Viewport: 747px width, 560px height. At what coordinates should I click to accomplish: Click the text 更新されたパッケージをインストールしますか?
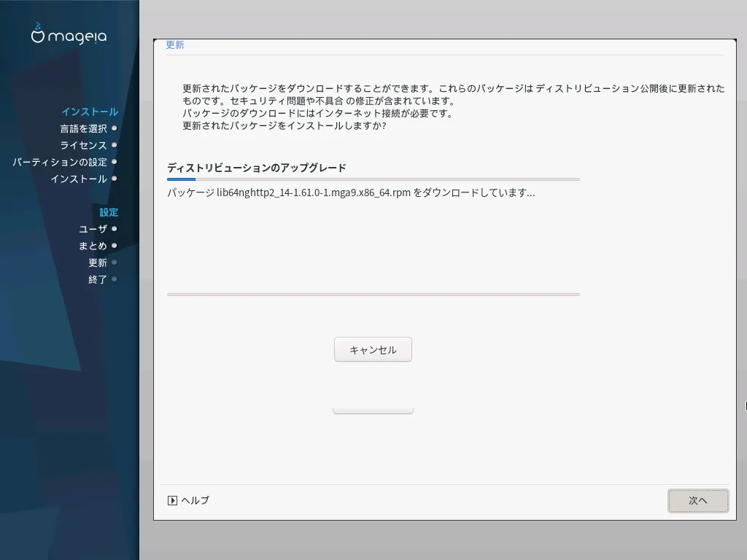(285, 125)
